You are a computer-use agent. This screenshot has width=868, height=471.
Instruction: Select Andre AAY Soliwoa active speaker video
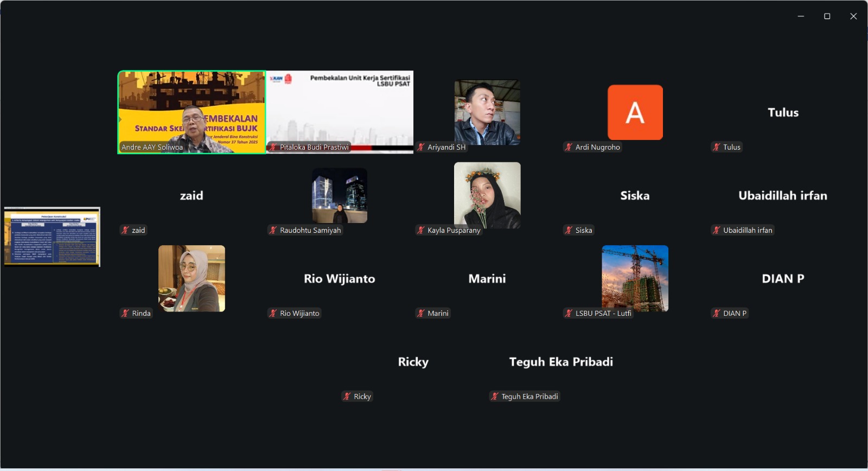[x=192, y=112]
